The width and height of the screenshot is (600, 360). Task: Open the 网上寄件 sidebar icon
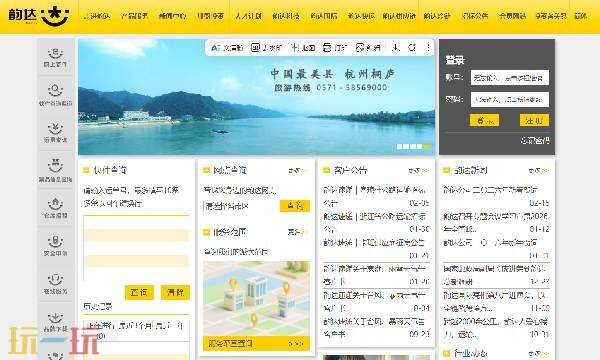pos(55,58)
